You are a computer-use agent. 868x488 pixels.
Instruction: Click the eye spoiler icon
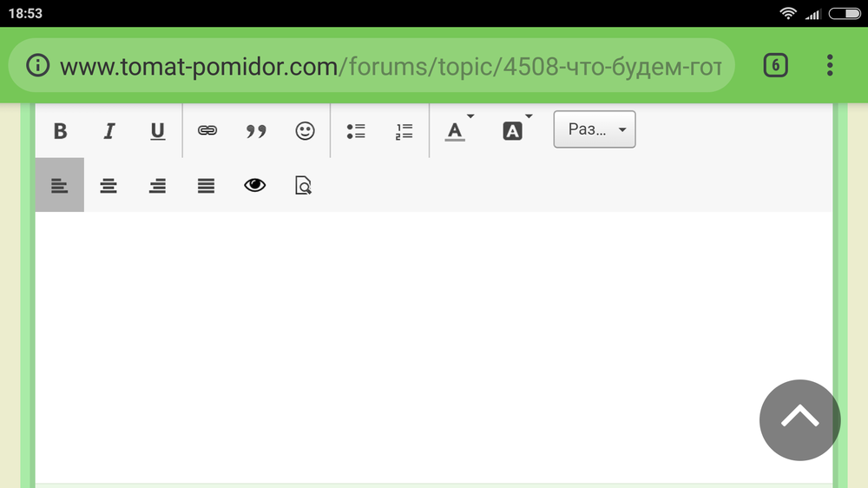tap(254, 185)
